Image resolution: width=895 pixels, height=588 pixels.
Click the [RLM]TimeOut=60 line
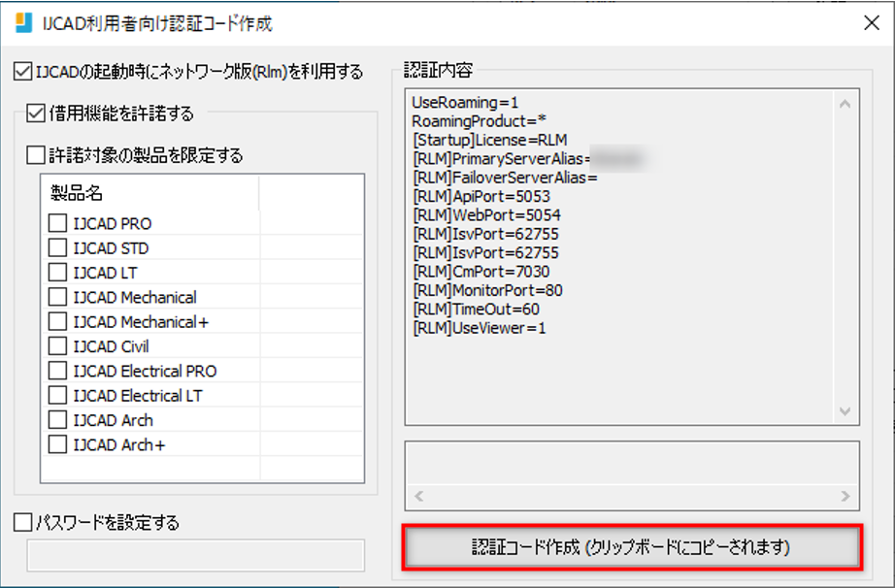pyautogui.click(x=476, y=310)
